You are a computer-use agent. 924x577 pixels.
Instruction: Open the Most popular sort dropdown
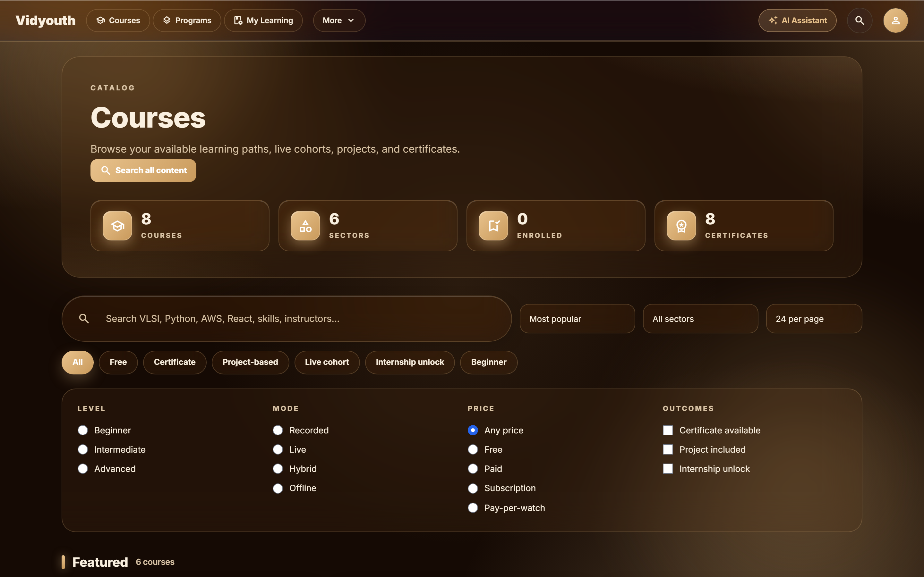[x=577, y=319]
